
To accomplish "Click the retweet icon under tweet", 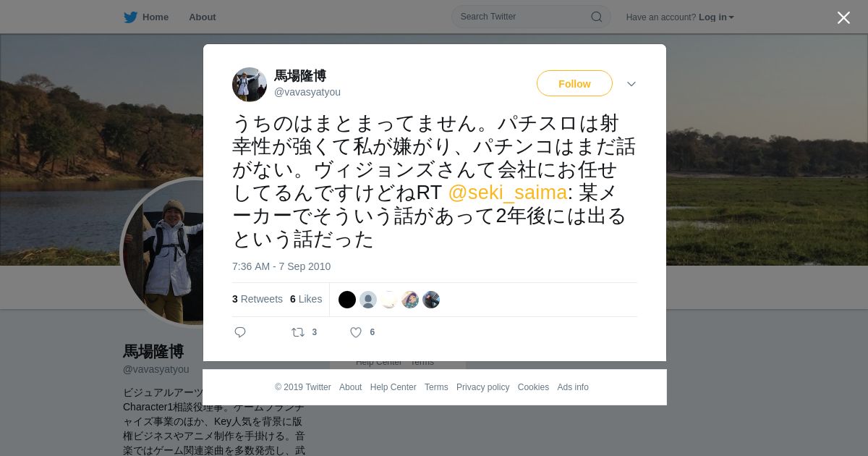I will coord(297,332).
